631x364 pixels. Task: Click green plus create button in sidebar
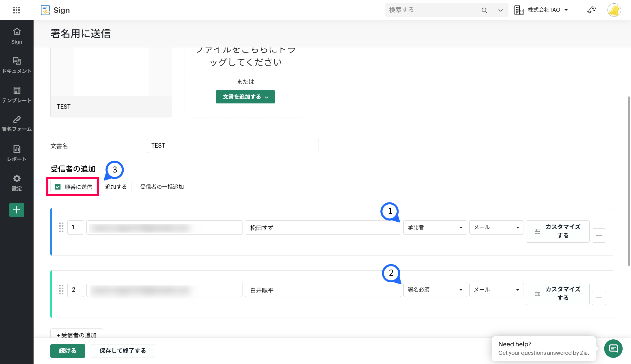point(17,210)
